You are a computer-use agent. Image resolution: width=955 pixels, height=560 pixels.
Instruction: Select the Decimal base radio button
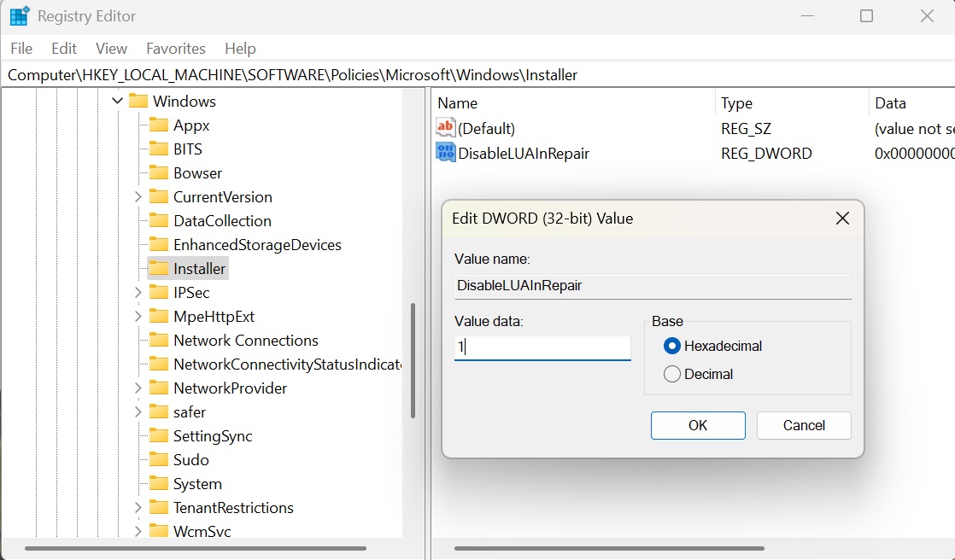(671, 374)
